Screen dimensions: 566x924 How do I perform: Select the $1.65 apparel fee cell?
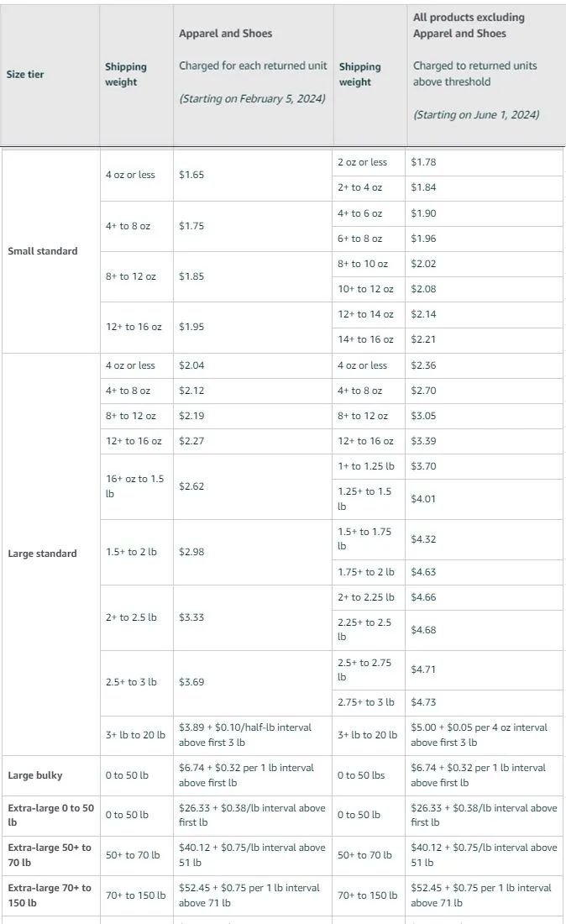tap(191, 175)
